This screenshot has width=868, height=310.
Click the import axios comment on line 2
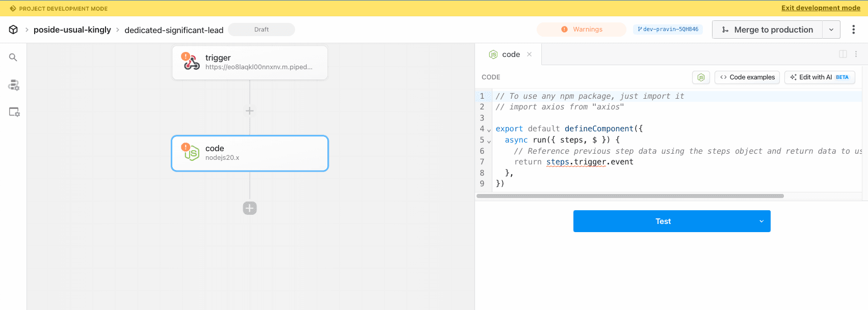click(x=560, y=107)
